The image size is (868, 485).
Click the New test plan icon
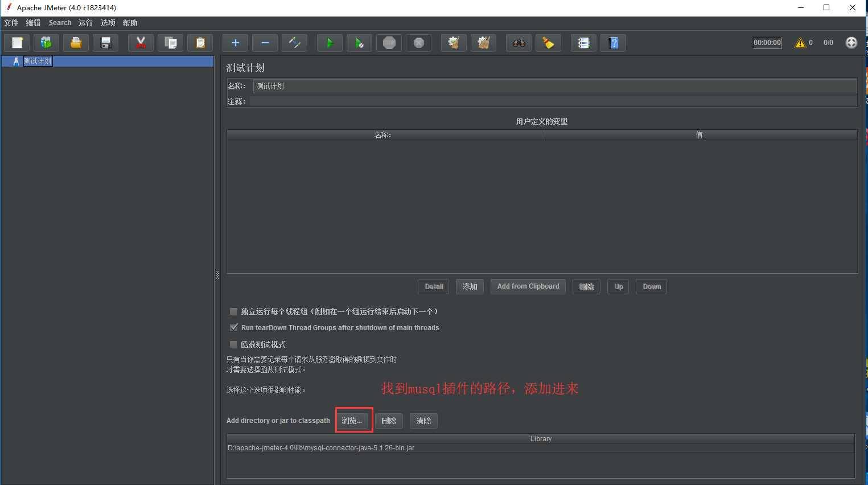coord(17,43)
